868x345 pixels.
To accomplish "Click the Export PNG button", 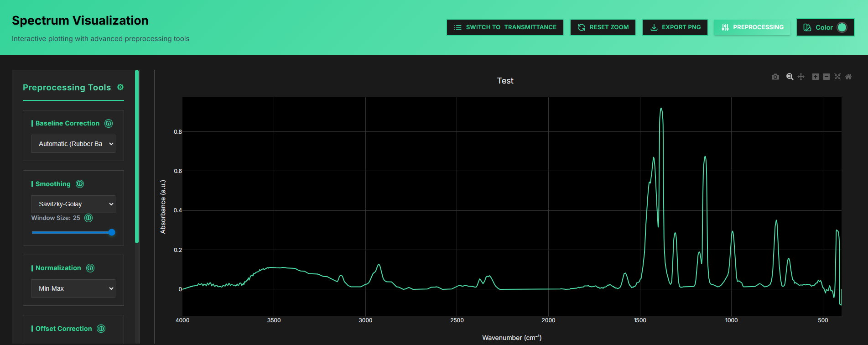I will 675,27.
